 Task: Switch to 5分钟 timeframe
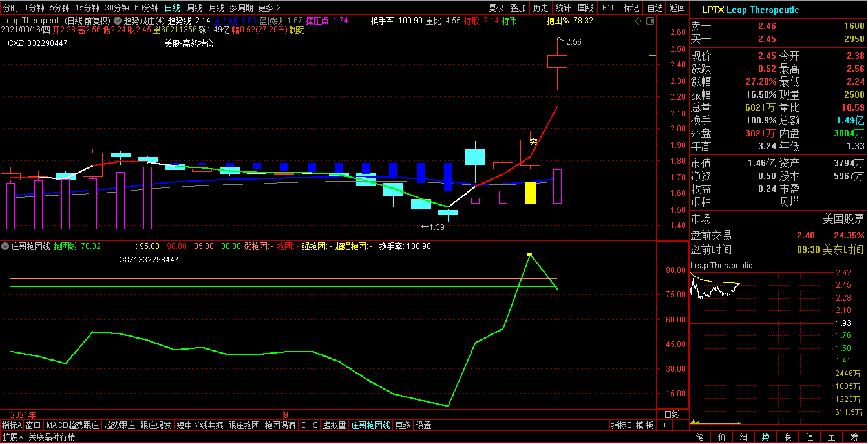pyautogui.click(x=59, y=8)
